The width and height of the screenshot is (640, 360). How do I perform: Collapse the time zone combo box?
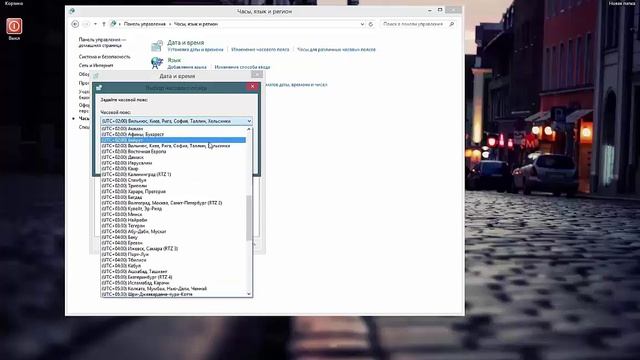(x=249, y=121)
